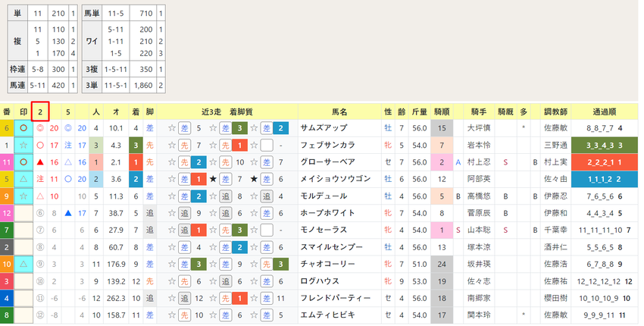Screen dimensions: 644x326
Task: Select trainer 千葉幸
Action: (555, 230)
